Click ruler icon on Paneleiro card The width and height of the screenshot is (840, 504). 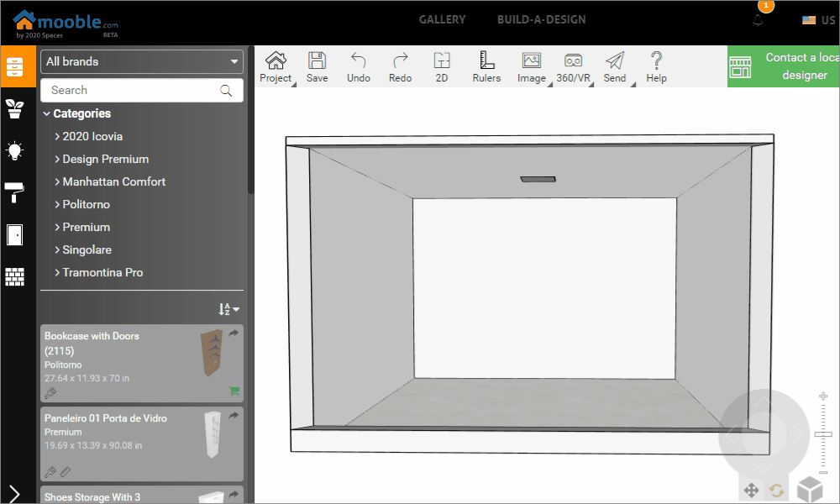pos(66,472)
